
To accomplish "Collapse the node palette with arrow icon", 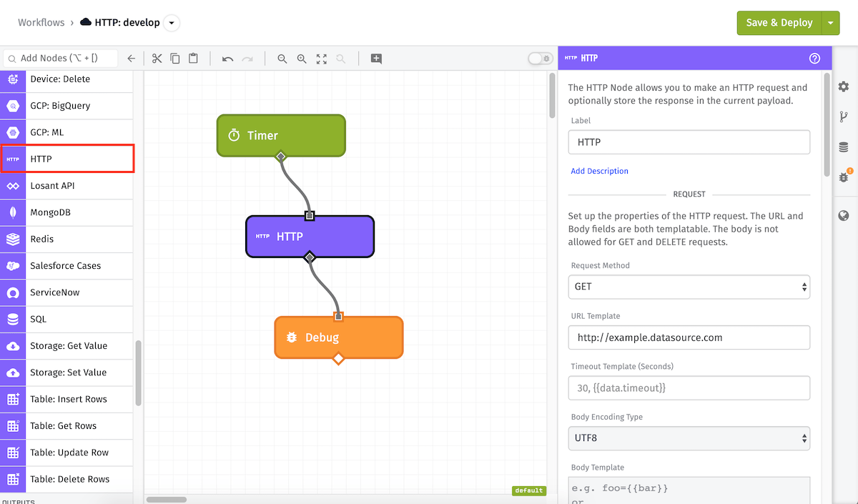I will tap(131, 59).
